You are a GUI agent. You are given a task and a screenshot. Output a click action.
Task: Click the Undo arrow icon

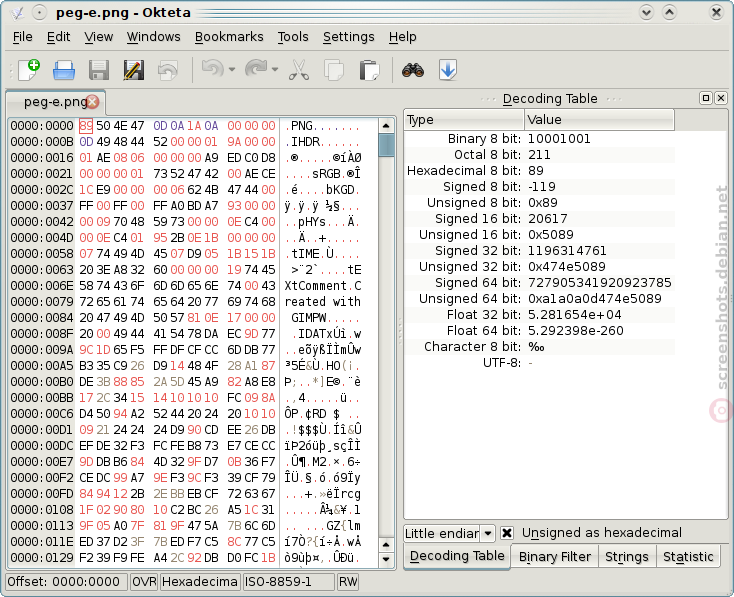212,69
